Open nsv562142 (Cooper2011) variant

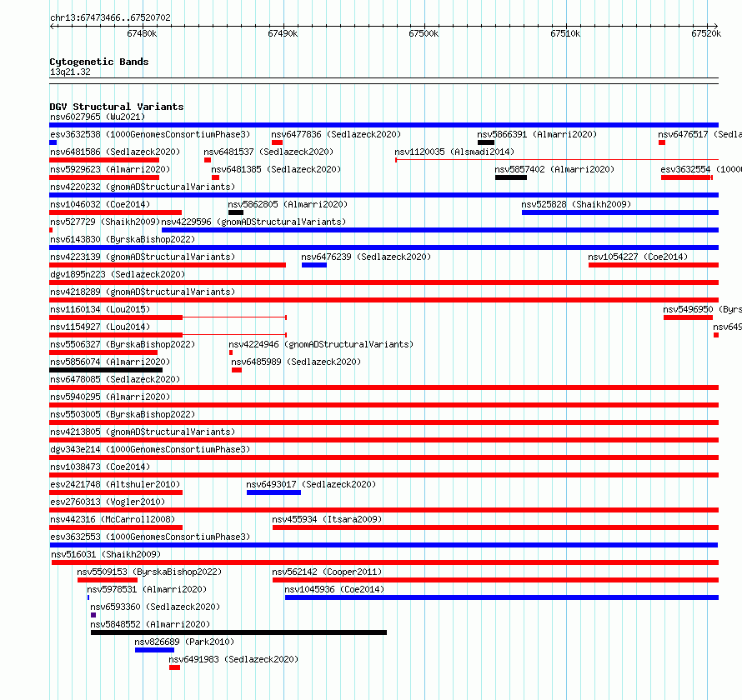click(x=327, y=572)
